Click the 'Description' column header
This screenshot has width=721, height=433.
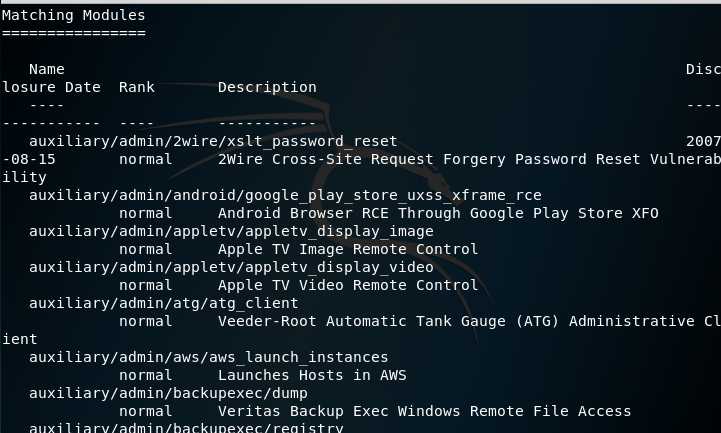coord(267,88)
